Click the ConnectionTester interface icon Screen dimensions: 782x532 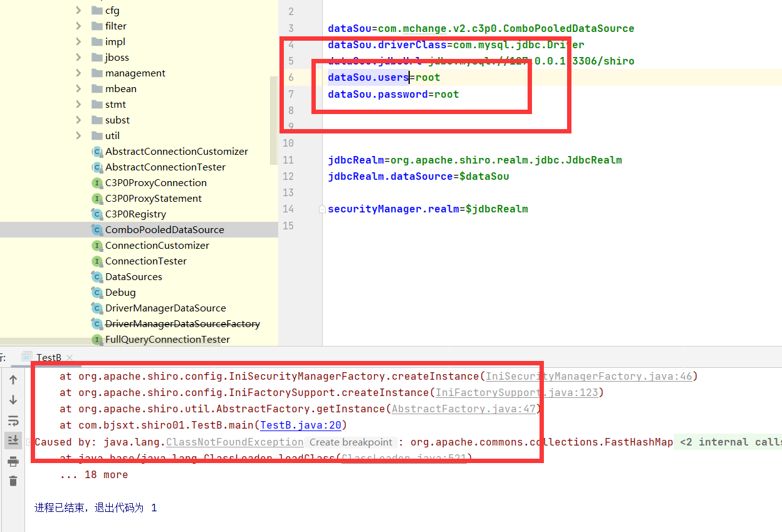pyautogui.click(x=96, y=261)
